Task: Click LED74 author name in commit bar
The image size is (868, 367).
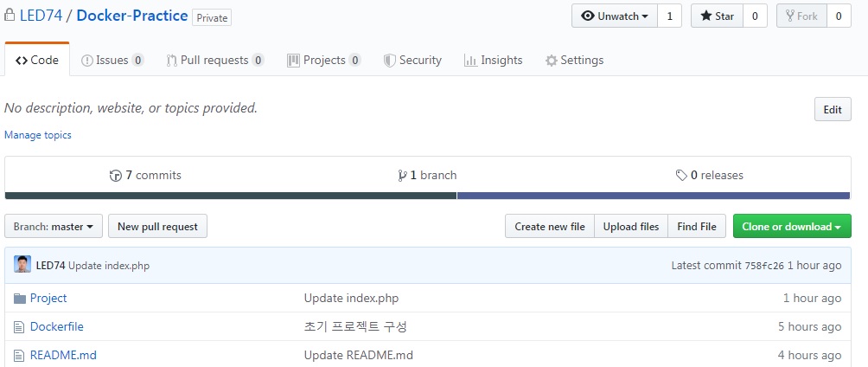Action: click(51, 266)
